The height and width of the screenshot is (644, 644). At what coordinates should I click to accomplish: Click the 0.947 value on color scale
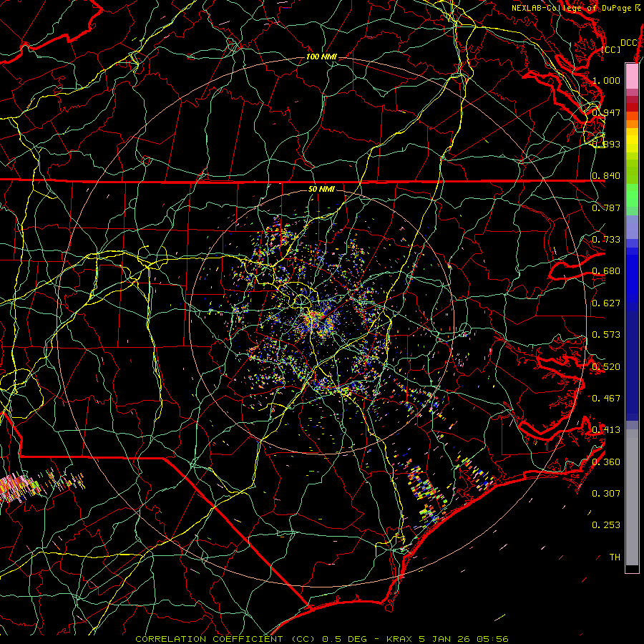[x=606, y=112]
